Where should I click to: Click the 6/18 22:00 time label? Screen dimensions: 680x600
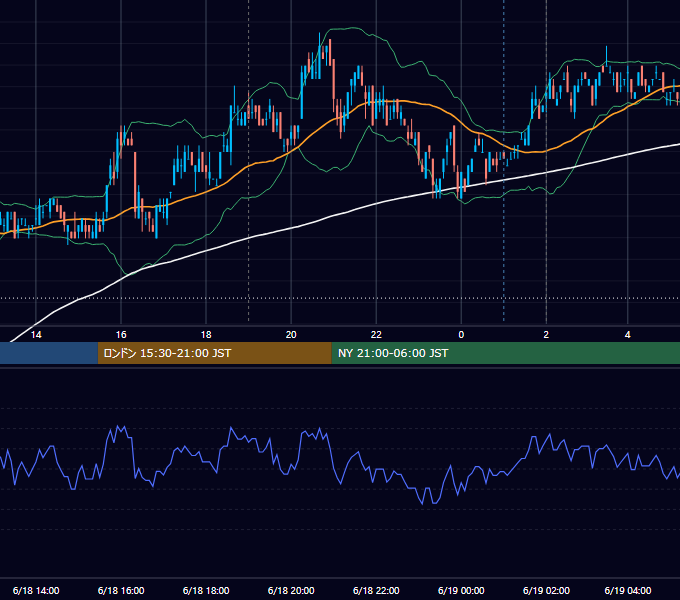376,590
